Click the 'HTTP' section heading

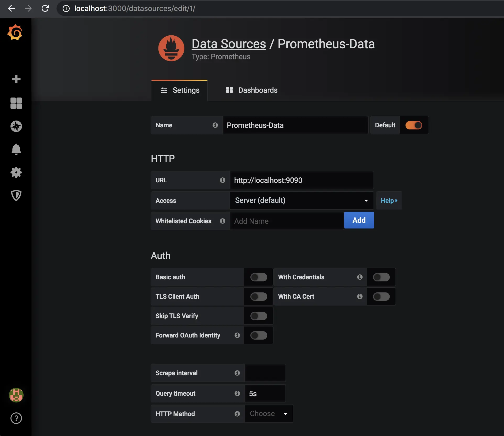coord(163,159)
